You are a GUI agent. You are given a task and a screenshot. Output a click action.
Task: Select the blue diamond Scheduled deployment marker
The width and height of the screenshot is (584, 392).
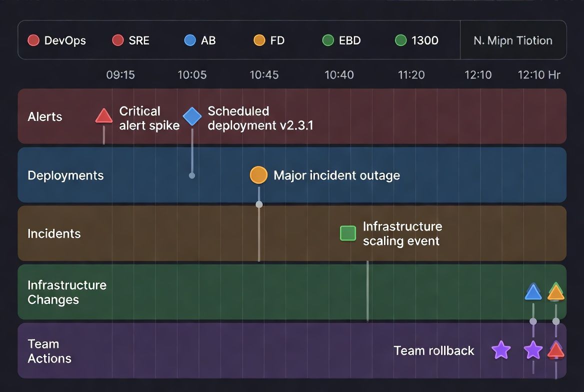click(192, 116)
